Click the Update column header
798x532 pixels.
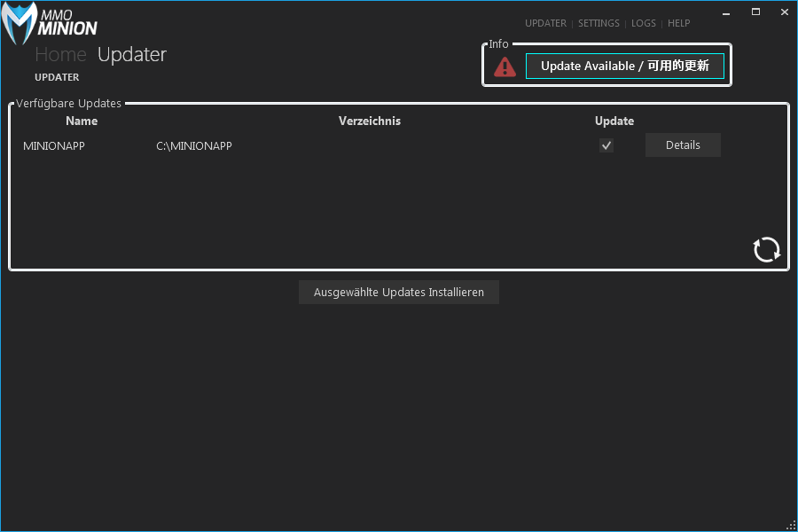pyautogui.click(x=614, y=121)
